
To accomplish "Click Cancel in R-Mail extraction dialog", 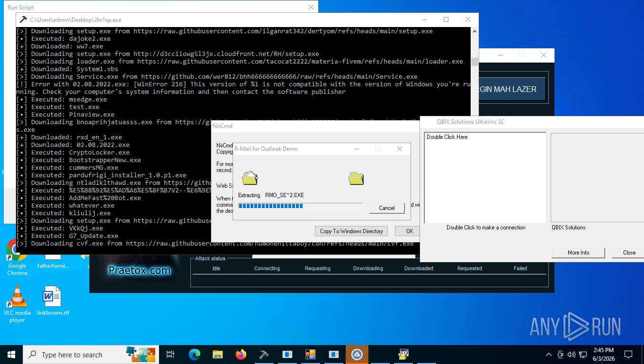I will coord(387,208).
